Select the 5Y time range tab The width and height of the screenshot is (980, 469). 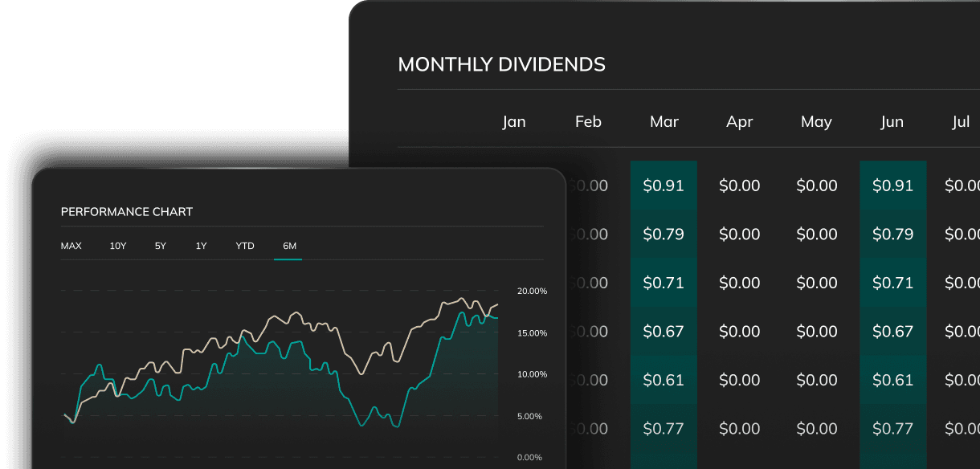161,246
